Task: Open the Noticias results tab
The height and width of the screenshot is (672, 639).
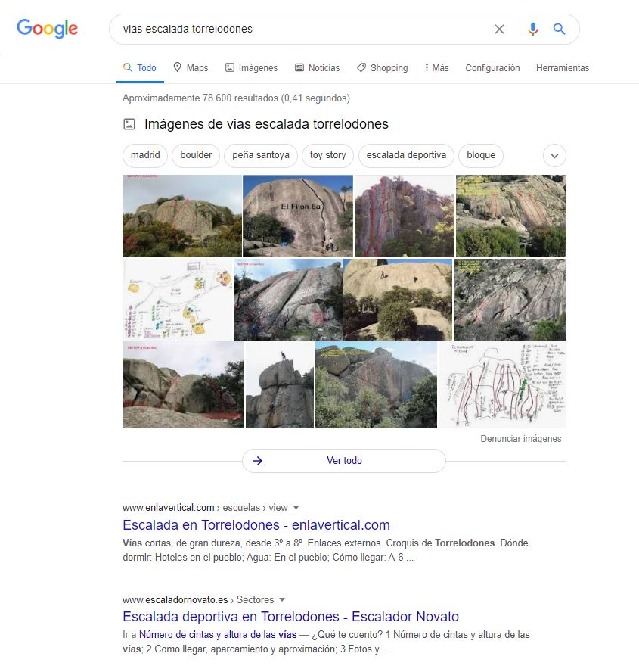Action: coord(317,68)
